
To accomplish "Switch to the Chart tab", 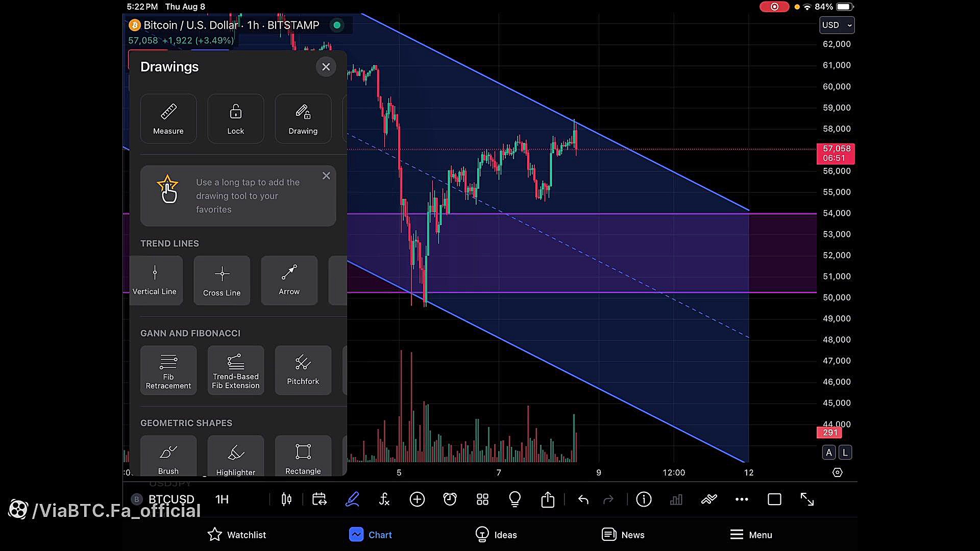I will click(371, 535).
